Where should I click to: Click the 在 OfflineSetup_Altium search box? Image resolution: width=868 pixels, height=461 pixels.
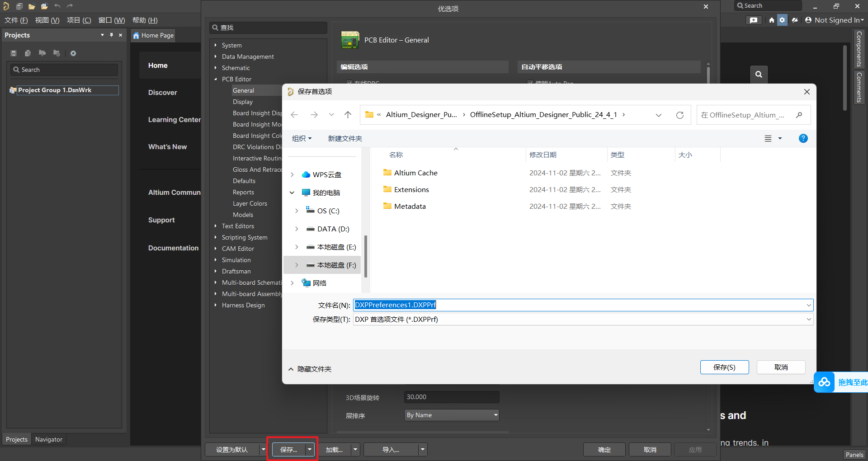tap(753, 115)
